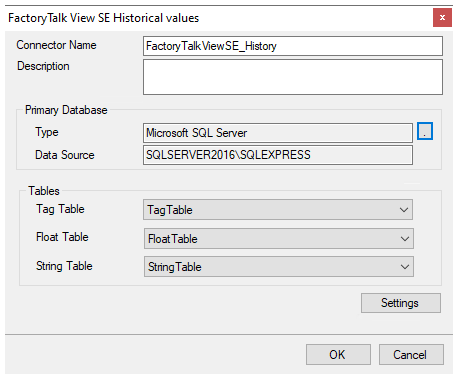Click the 'Connector Name' label
The image size is (458, 380).
(56, 45)
